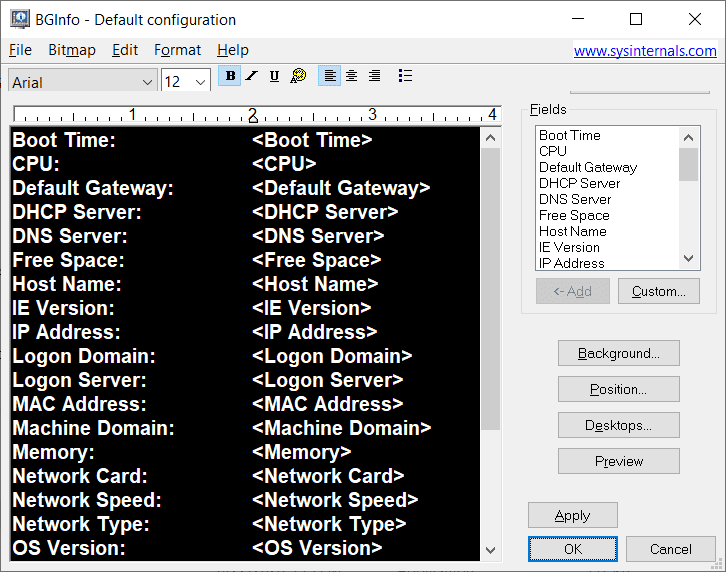
Task: Confirm the configuration with OK
Action: click(x=573, y=549)
